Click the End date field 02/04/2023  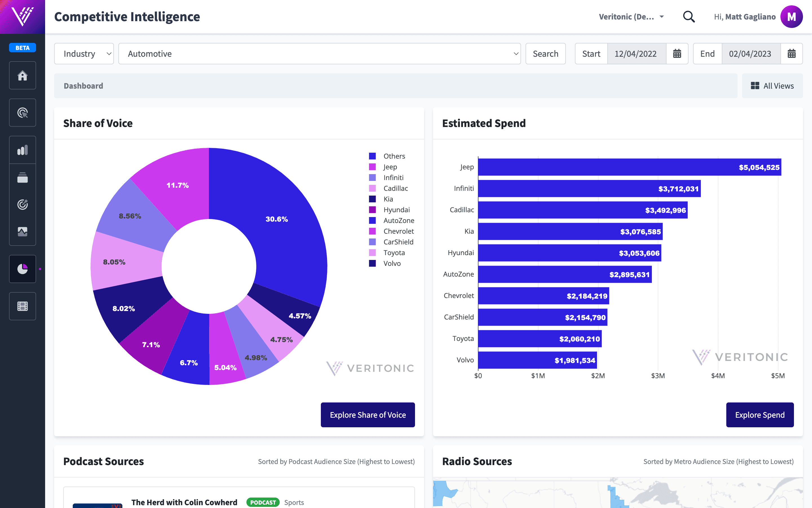[x=751, y=54]
